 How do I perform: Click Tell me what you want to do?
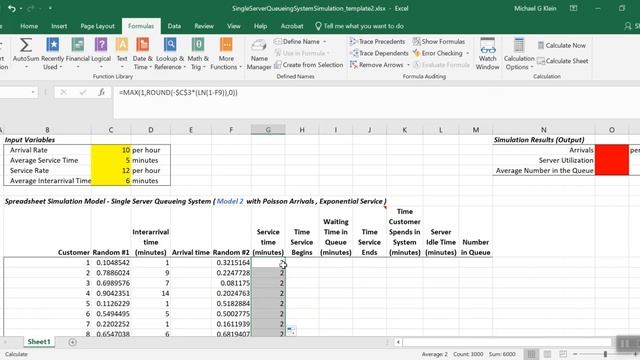point(359,26)
